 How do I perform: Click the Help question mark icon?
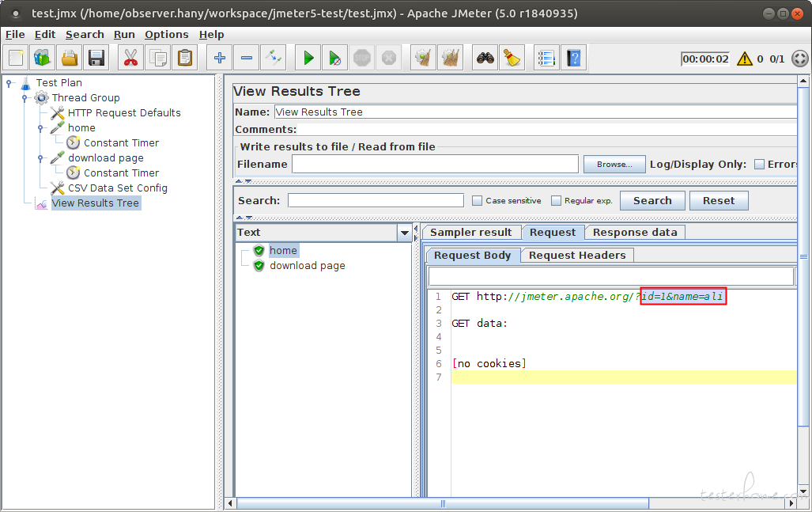click(574, 58)
